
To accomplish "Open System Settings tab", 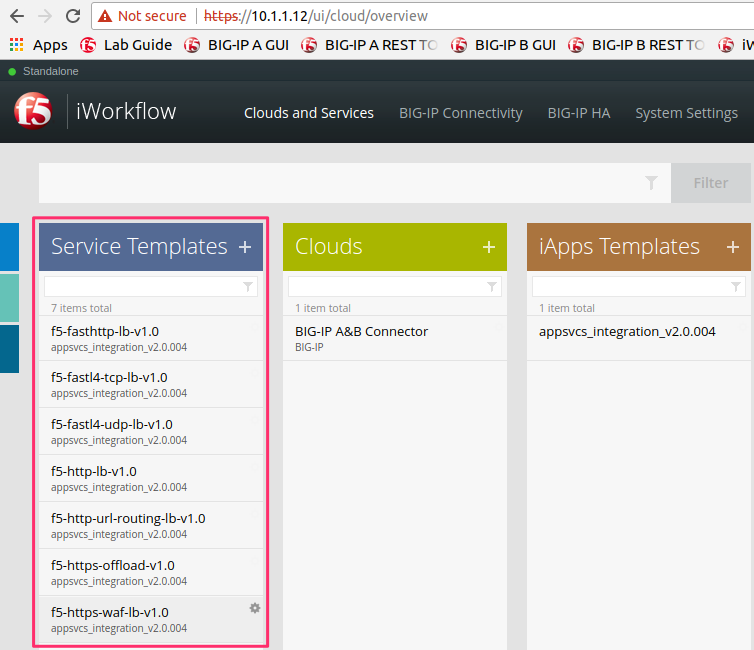I will click(x=686, y=113).
